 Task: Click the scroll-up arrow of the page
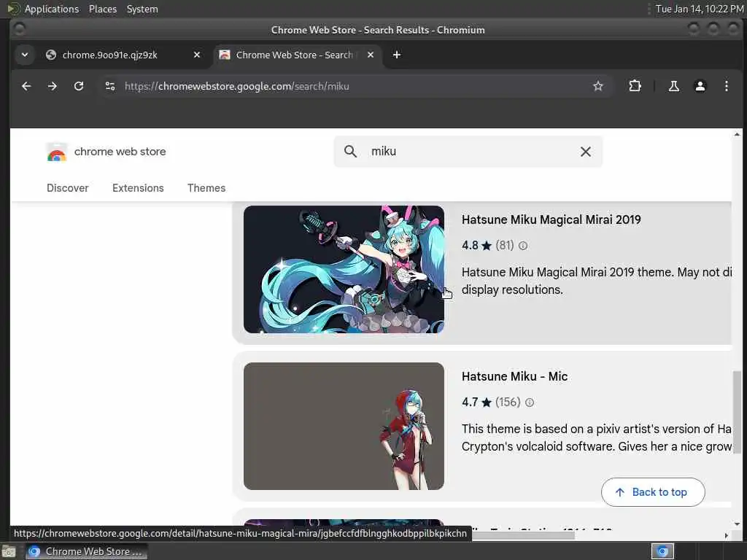coord(737,134)
